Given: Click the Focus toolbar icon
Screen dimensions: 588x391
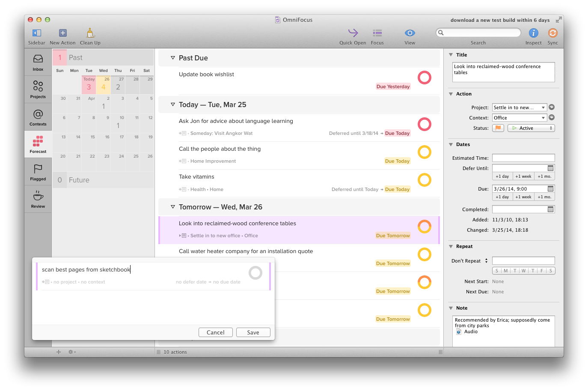Looking at the screenshot, I should pyautogui.click(x=377, y=33).
